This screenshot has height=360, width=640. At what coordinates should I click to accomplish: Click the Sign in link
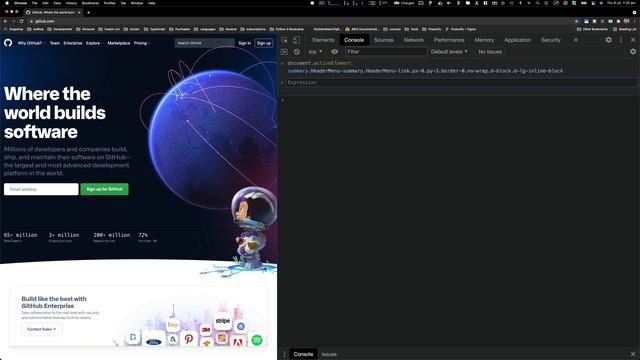pyautogui.click(x=244, y=43)
